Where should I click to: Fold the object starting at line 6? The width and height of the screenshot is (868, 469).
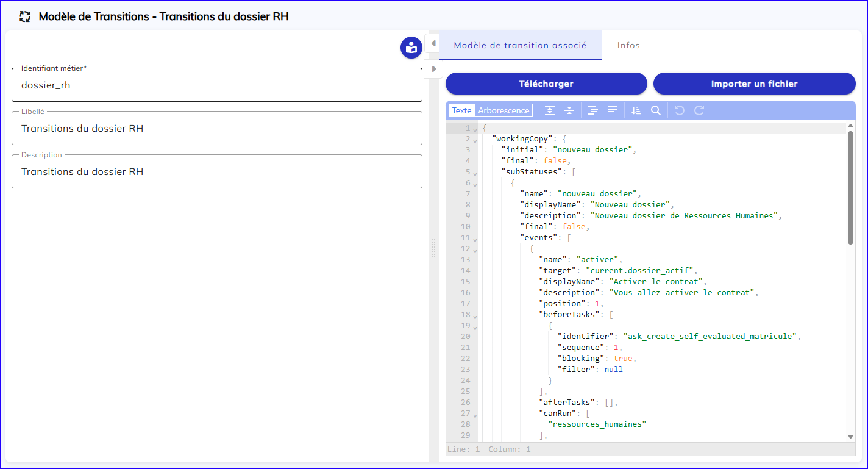pyautogui.click(x=475, y=185)
